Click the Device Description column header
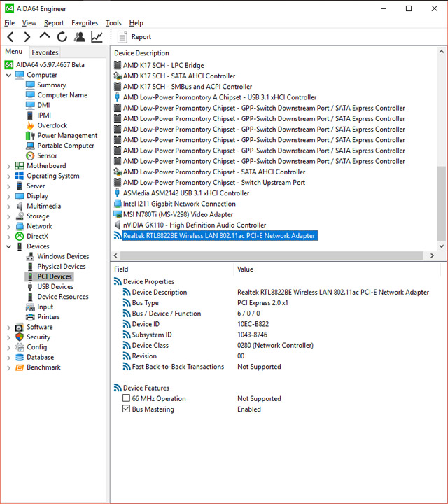 141,53
